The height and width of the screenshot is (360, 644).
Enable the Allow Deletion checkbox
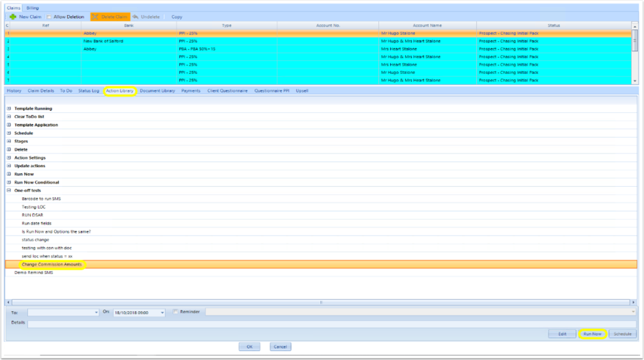pyautogui.click(x=49, y=17)
